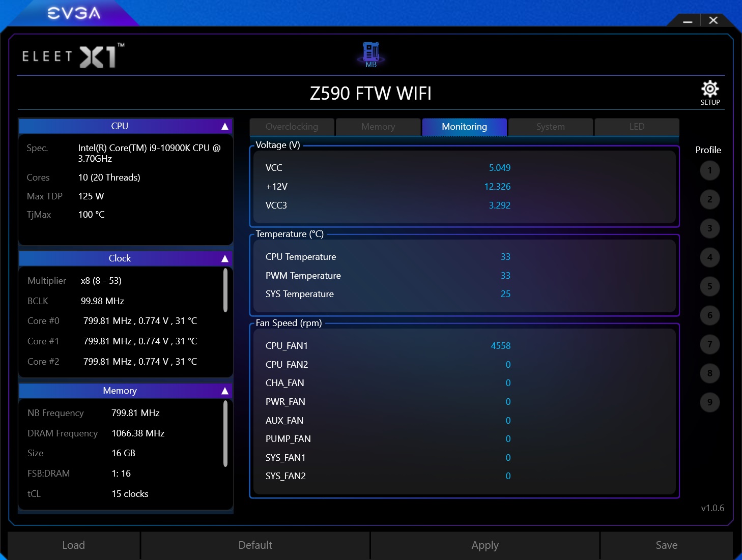Collapse the Memory panel arrow
Screen dimensions: 742x560
224,391
